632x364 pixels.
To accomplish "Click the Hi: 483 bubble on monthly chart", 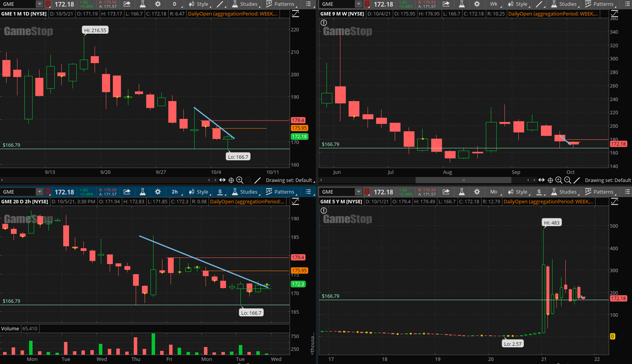I will pos(553,223).
